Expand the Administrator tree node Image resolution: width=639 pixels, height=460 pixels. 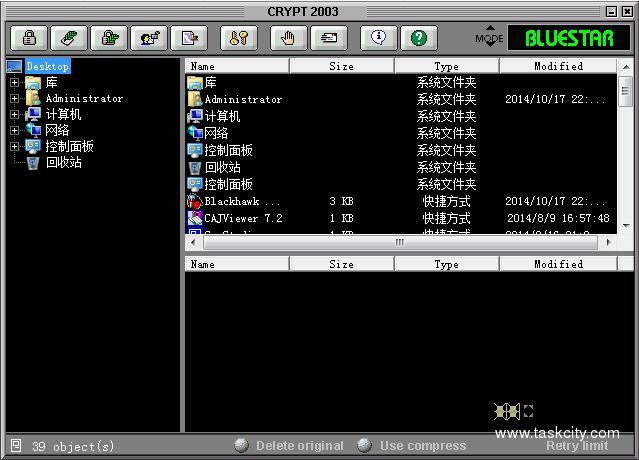coord(15,98)
